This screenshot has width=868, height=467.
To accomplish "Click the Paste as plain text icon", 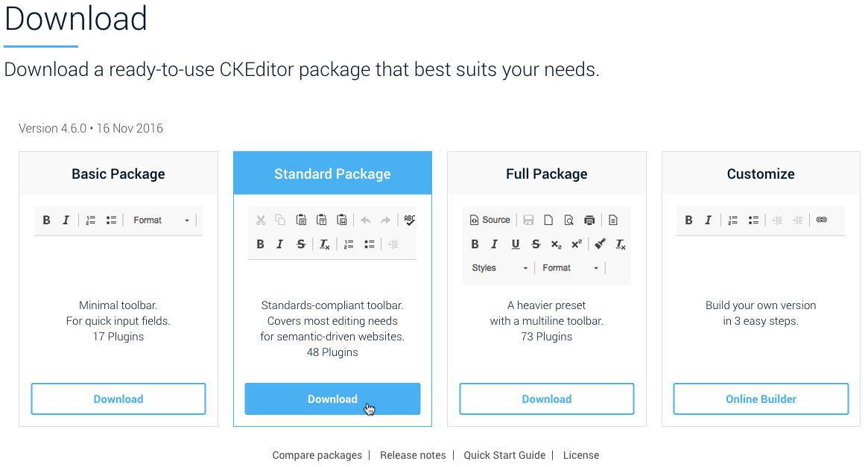I will 322,220.
